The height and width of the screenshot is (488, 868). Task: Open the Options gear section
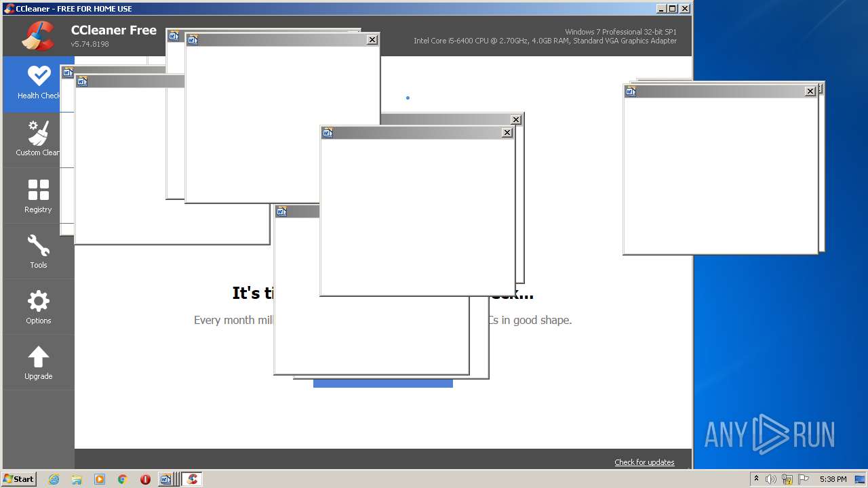tap(38, 307)
